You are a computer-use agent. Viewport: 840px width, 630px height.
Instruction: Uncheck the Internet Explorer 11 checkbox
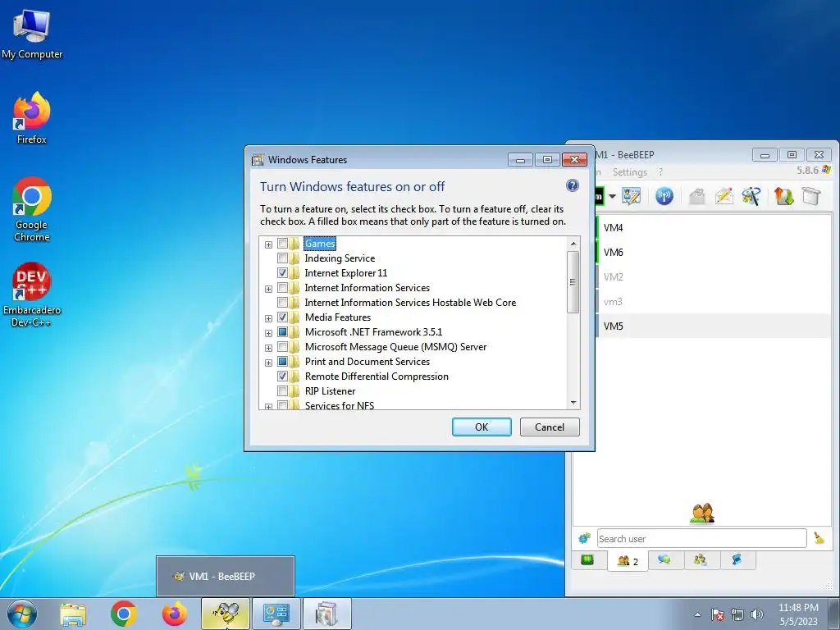point(282,272)
